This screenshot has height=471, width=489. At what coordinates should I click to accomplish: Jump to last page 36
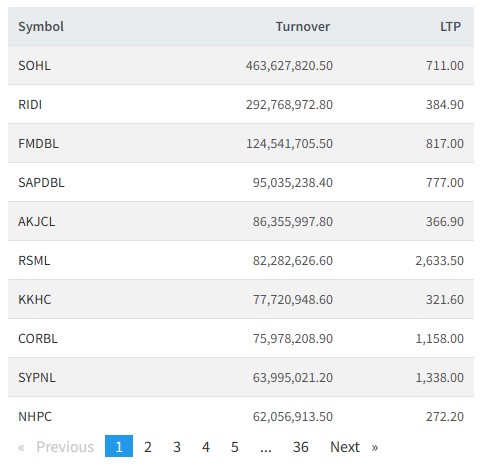click(x=300, y=447)
